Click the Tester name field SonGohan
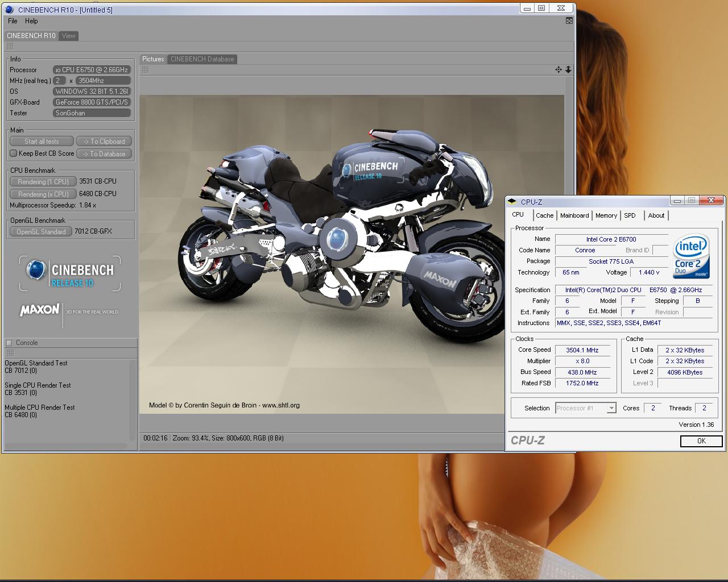 click(x=92, y=113)
